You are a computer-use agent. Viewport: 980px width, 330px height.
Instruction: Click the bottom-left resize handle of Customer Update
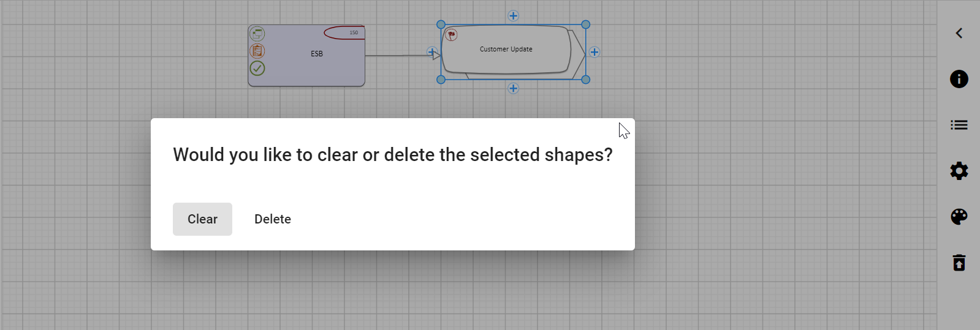[441, 80]
